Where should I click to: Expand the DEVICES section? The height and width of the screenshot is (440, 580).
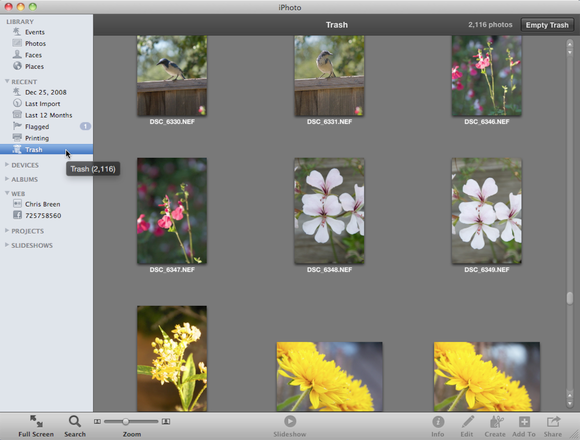7,165
